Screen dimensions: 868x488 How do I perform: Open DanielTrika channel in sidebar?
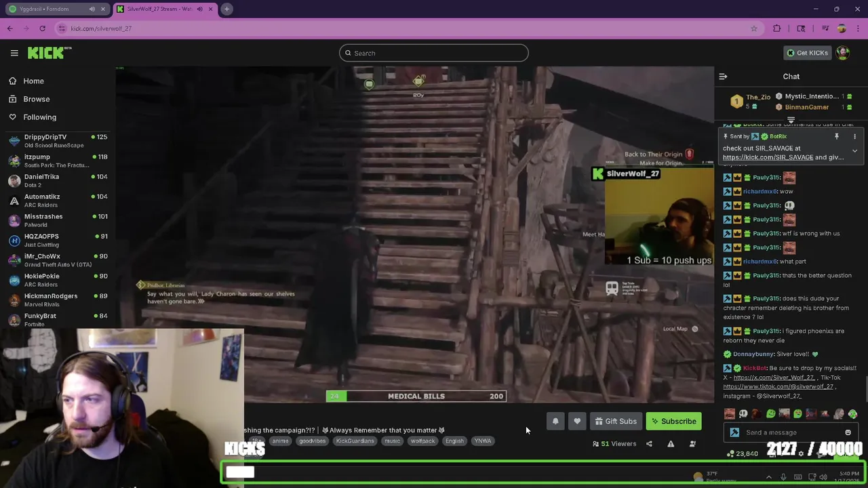coord(58,180)
